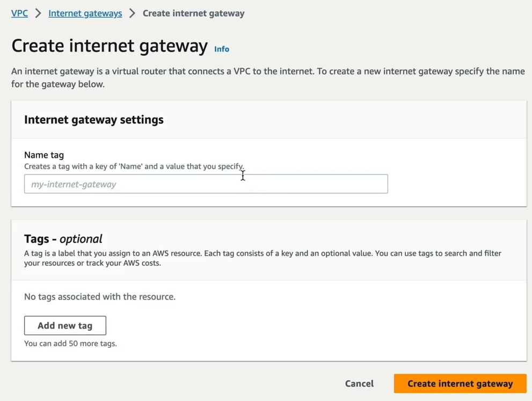The image size is (532, 401).
Task: Focus the Name tag text field
Action: tap(206, 184)
